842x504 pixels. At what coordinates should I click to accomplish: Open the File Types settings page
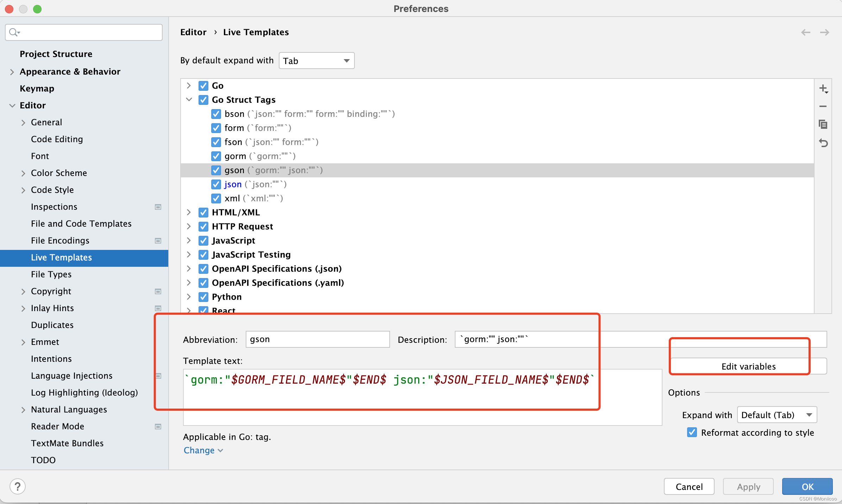pyautogui.click(x=51, y=274)
